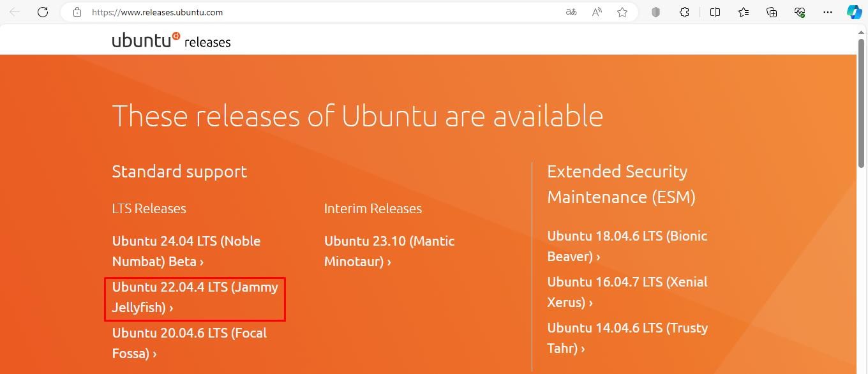Open Browser essentials
The image size is (868, 374).
click(800, 12)
